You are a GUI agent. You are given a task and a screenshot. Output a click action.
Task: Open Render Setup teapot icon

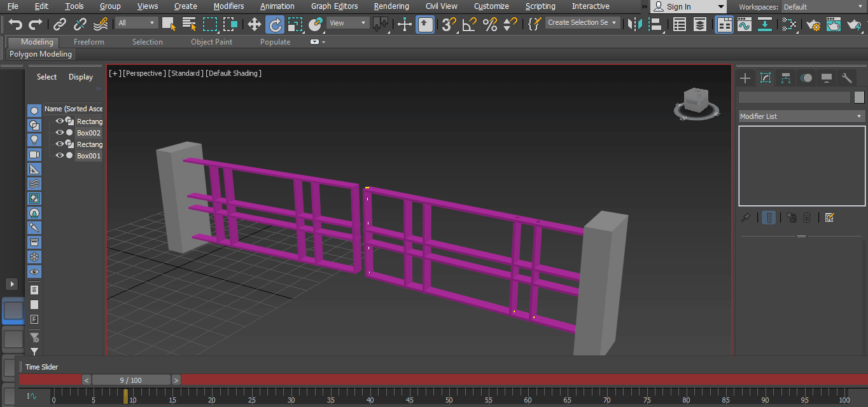click(813, 24)
